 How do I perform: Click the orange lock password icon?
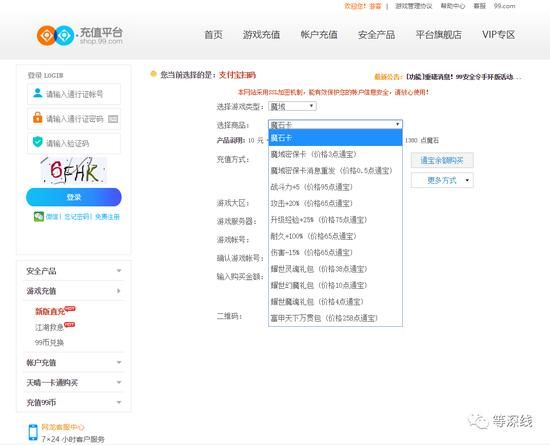click(38, 118)
